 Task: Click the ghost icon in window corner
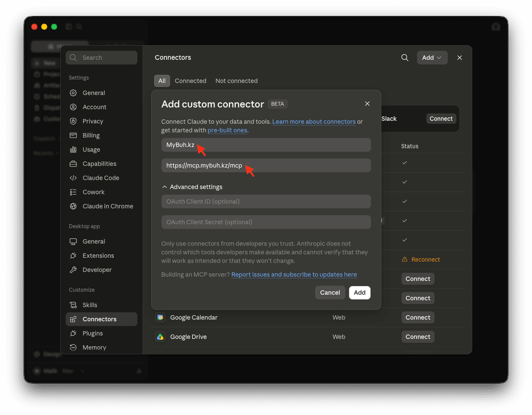[496, 27]
